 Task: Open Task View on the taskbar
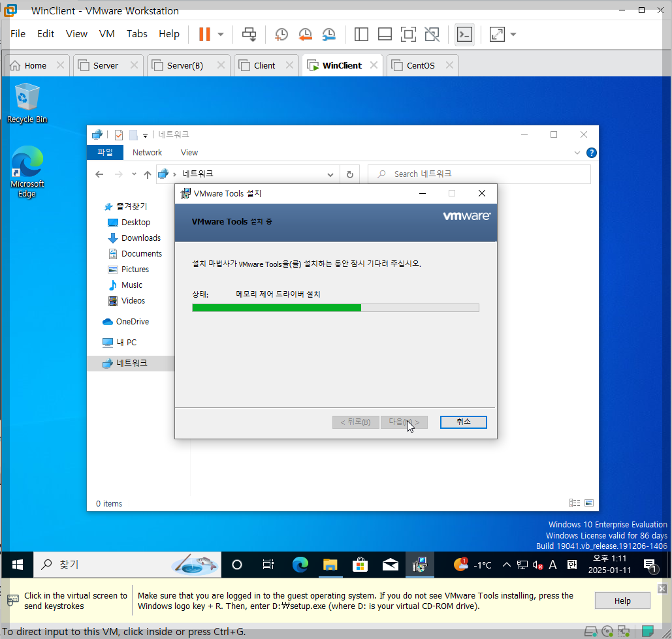click(268, 565)
